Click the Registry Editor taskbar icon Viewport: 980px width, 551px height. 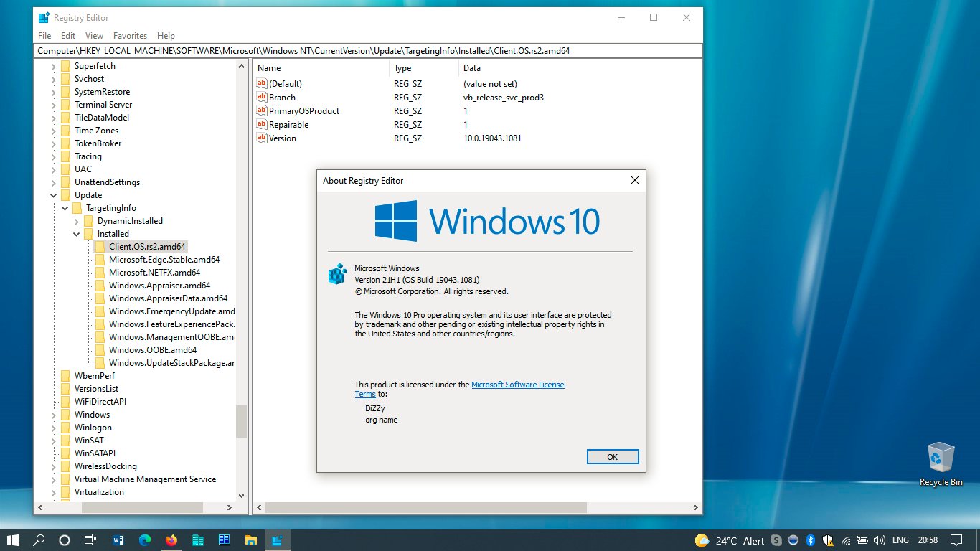point(276,540)
